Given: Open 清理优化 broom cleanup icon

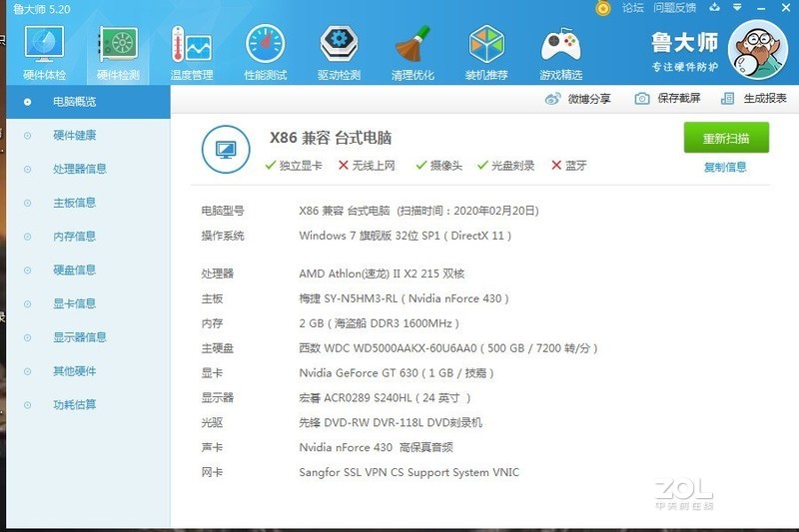Looking at the screenshot, I should [412, 54].
